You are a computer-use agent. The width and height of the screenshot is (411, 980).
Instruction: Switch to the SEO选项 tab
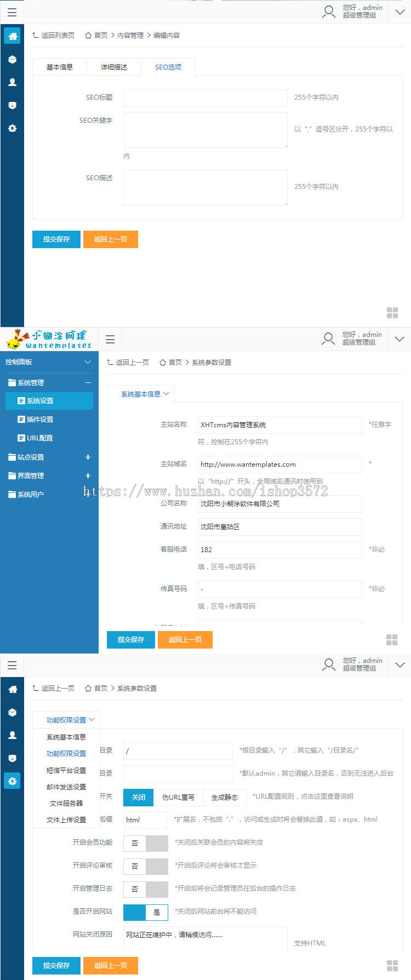168,67
